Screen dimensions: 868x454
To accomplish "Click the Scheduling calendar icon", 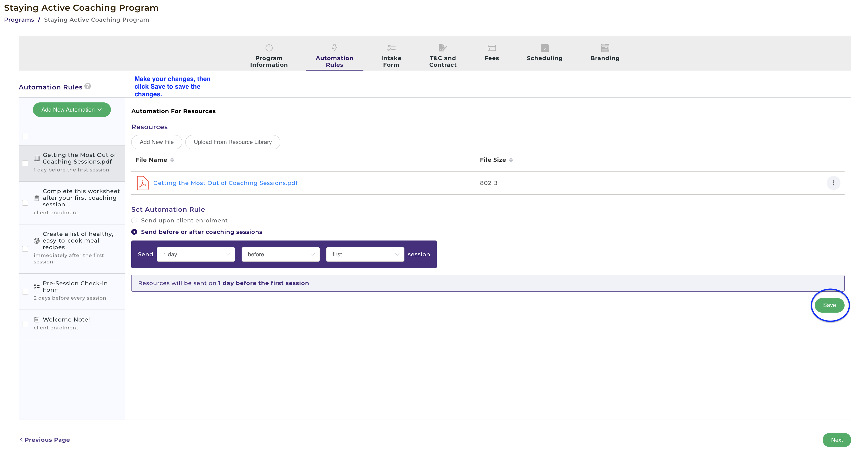I will click(x=545, y=48).
